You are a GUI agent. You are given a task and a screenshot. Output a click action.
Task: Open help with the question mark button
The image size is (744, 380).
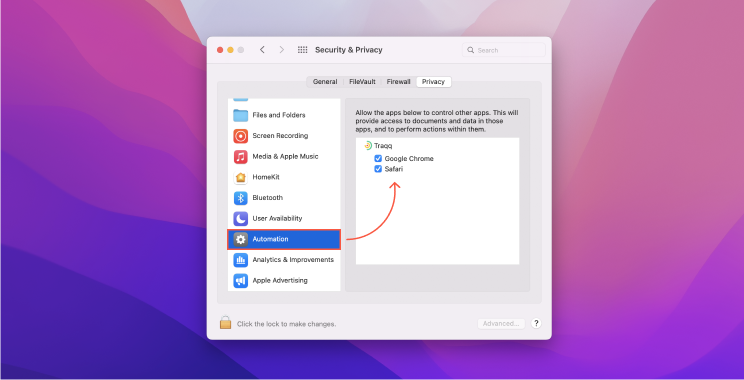coord(536,324)
